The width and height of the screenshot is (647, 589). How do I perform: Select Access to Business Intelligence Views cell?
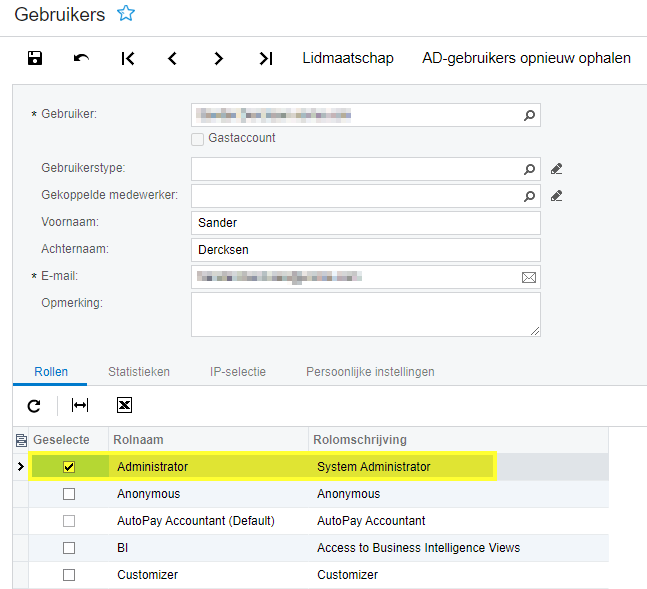(x=458, y=548)
